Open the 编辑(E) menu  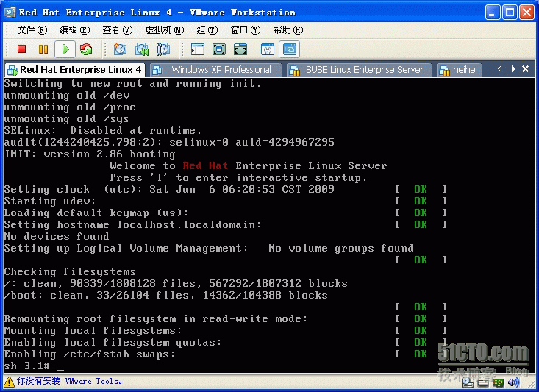coord(74,30)
